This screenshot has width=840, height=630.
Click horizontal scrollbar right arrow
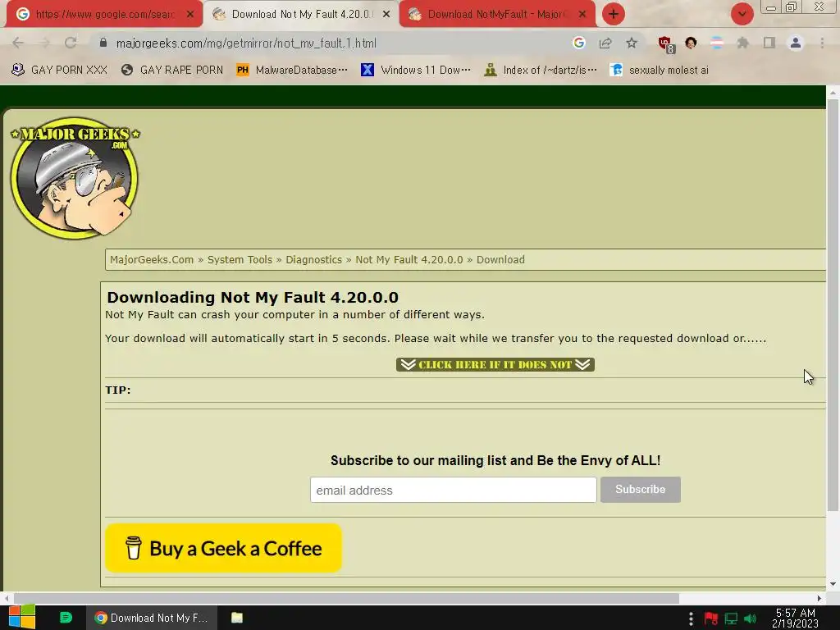coord(819,598)
